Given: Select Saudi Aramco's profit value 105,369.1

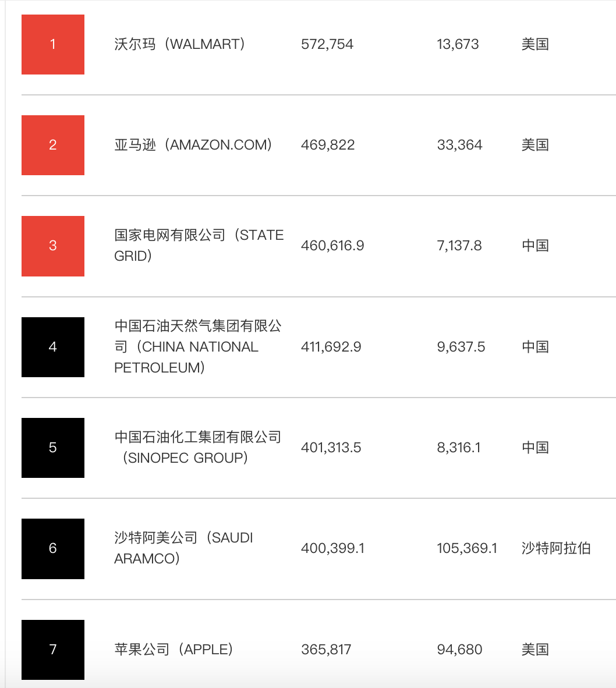Looking at the screenshot, I should click(467, 548).
